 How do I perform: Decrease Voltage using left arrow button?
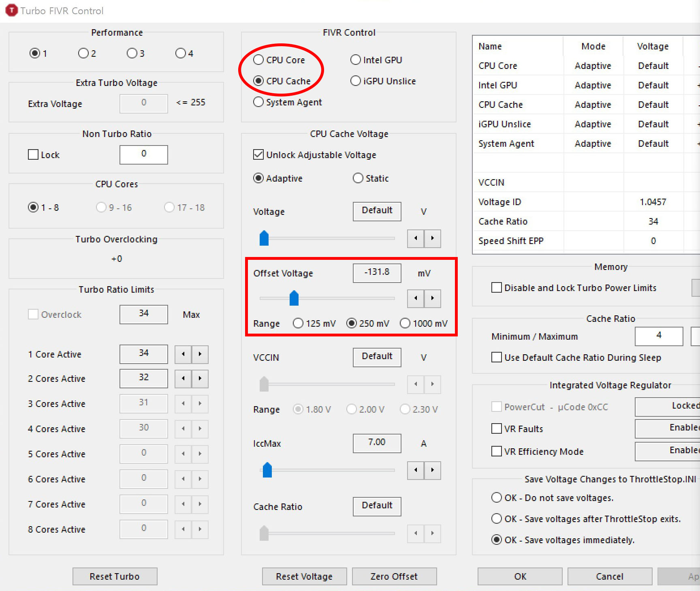pos(416,238)
